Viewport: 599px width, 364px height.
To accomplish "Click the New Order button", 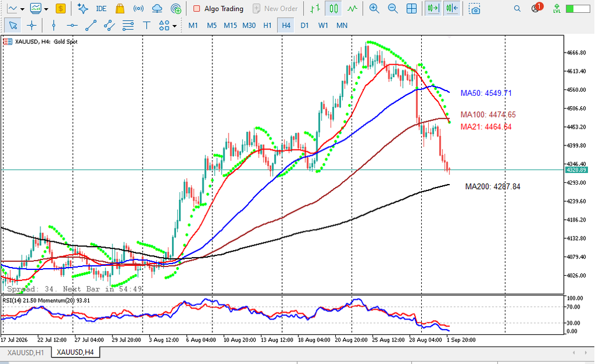I will (x=276, y=8).
